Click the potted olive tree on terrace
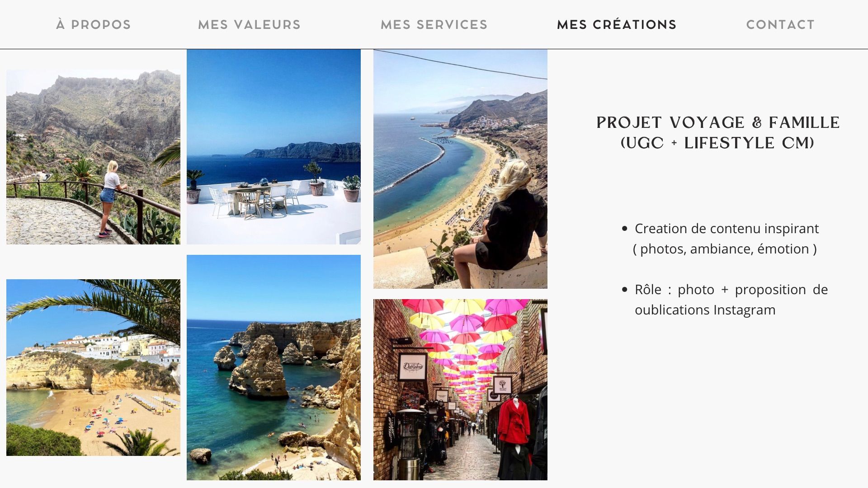This screenshot has width=868, height=488. (315, 178)
